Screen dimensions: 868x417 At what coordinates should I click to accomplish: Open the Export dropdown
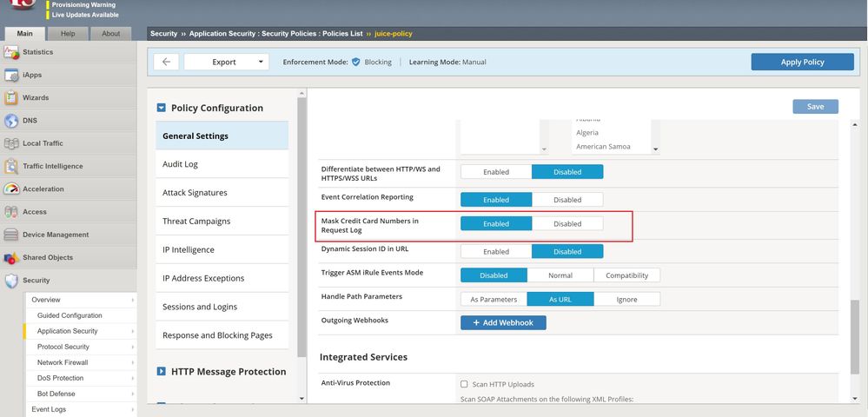coord(227,62)
